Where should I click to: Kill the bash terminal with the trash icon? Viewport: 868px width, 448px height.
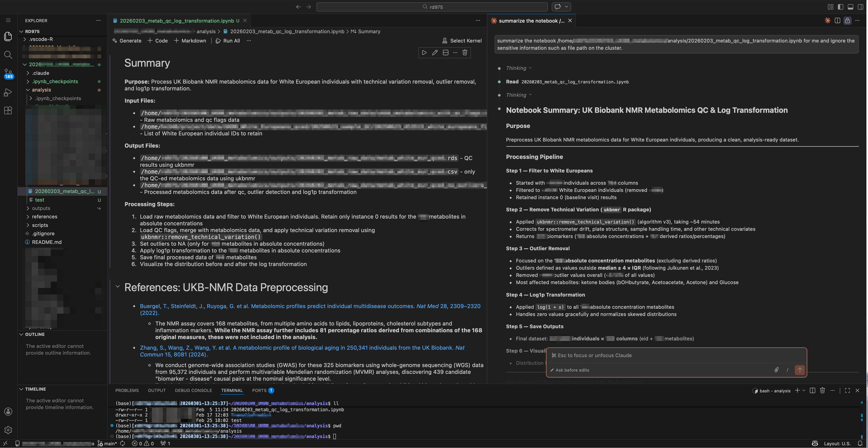[822, 390]
